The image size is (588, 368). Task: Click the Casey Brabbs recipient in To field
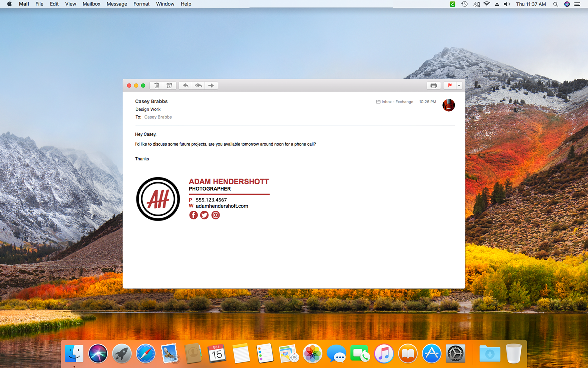158,117
